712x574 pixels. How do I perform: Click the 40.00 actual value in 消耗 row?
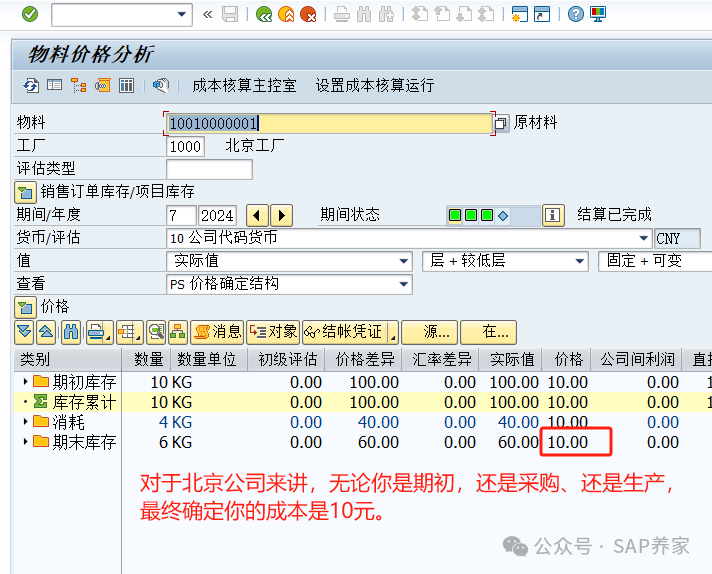point(518,422)
